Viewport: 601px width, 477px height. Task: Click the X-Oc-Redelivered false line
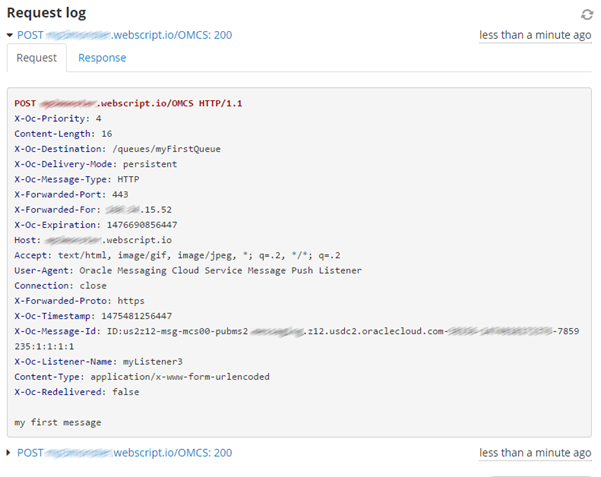click(x=75, y=391)
